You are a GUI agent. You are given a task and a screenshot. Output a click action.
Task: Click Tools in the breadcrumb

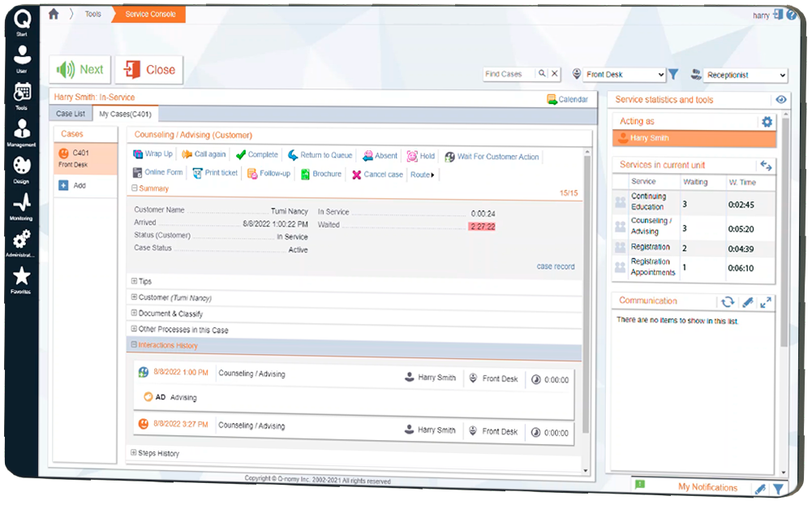click(93, 14)
